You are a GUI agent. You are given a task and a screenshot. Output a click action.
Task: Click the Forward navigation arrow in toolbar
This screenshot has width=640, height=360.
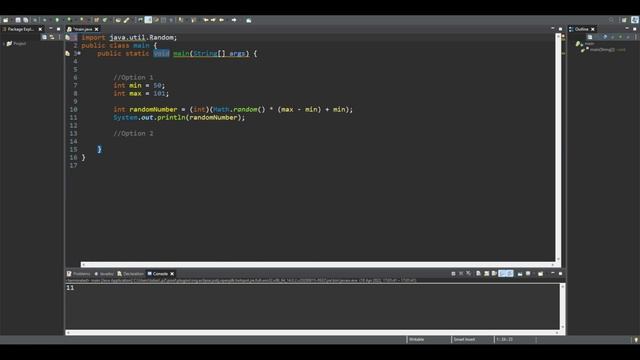coord(234,20)
